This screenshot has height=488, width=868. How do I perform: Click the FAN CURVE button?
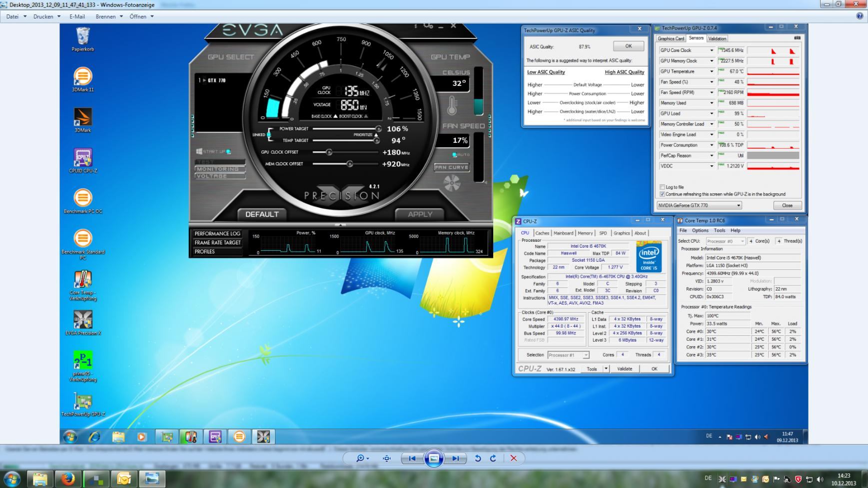tap(451, 167)
